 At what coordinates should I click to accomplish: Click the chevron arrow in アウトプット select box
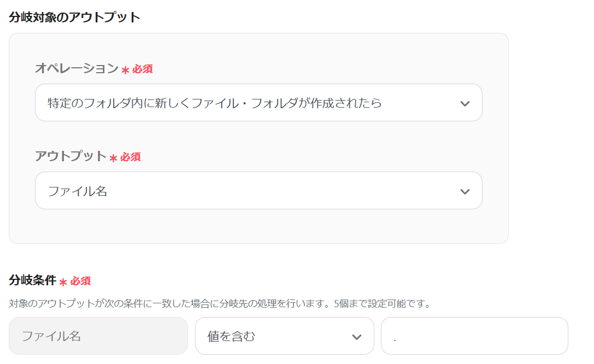pos(465,191)
